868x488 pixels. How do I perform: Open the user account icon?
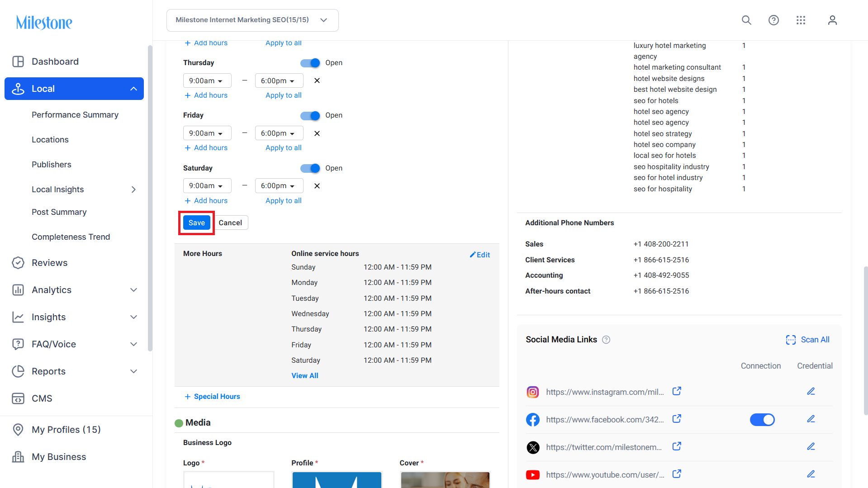pyautogui.click(x=832, y=20)
